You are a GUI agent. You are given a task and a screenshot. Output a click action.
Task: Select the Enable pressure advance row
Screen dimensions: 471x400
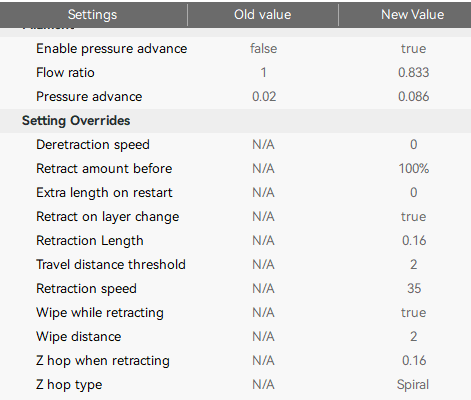click(x=235, y=49)
